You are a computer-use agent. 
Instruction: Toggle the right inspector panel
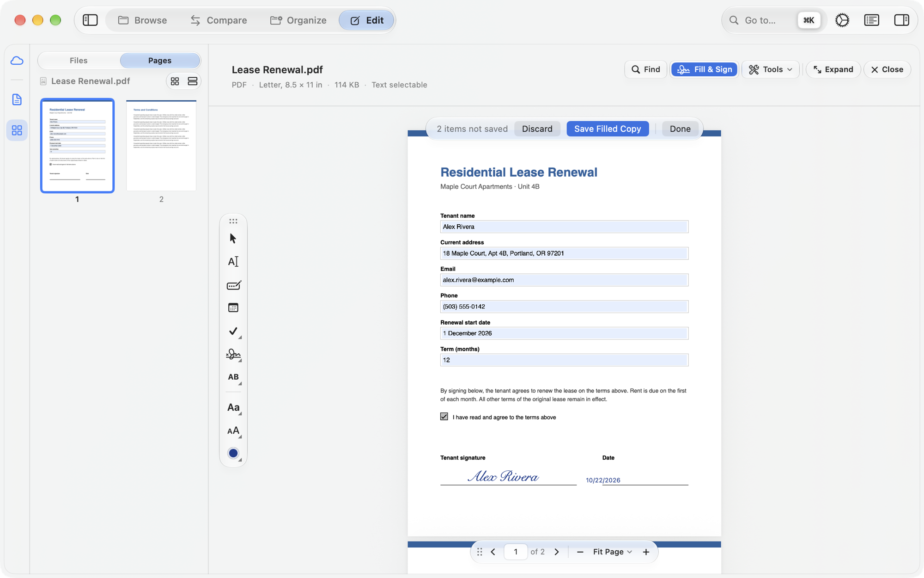[x=901, y=20]
